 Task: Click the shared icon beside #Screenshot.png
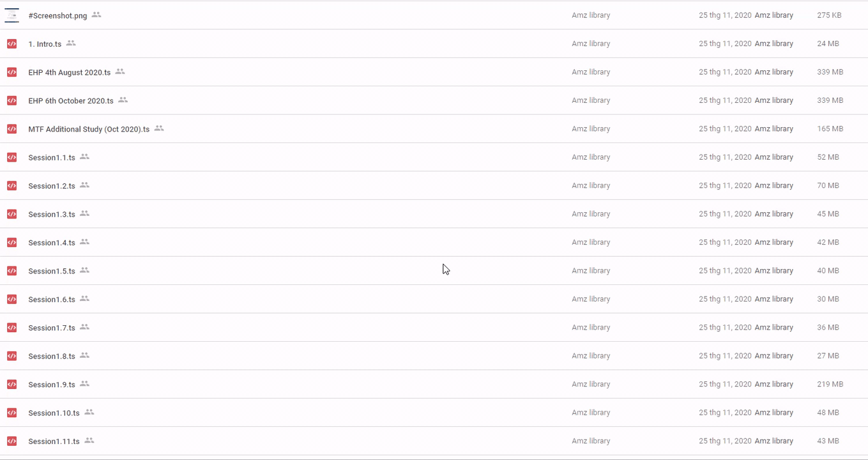click(x=96, y=15)
